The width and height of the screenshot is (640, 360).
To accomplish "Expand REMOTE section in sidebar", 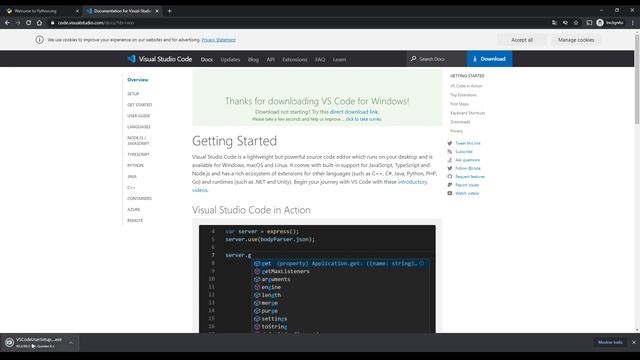I will point(135,220).
